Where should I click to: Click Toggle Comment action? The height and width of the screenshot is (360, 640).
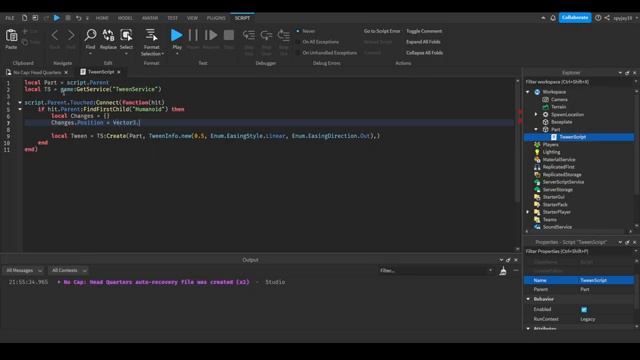point(424,31)
